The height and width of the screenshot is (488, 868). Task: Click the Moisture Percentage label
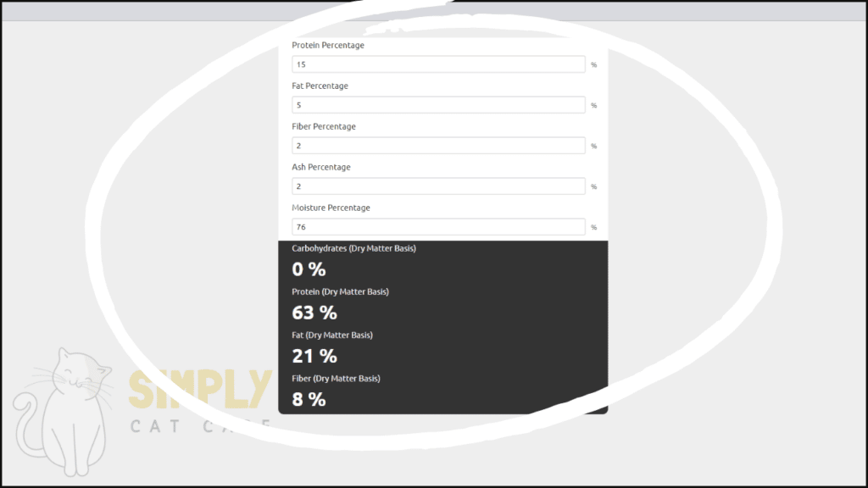[331, 208]
